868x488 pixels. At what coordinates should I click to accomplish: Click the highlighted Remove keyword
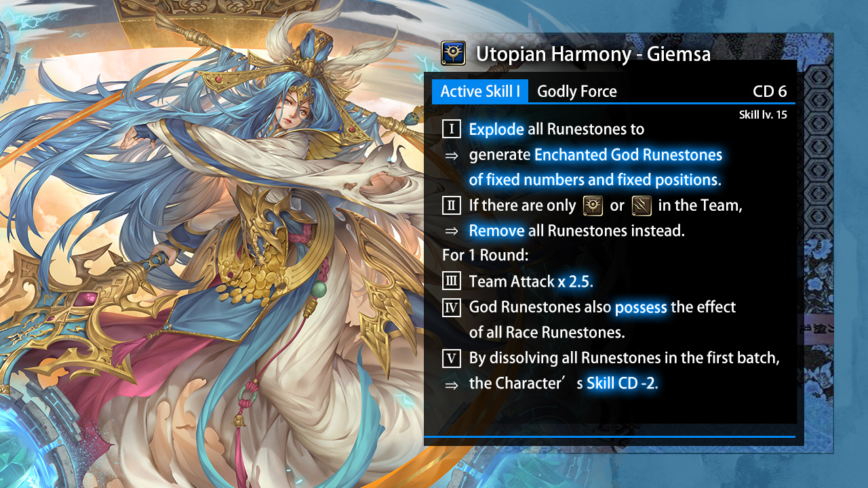pos(496,230)
